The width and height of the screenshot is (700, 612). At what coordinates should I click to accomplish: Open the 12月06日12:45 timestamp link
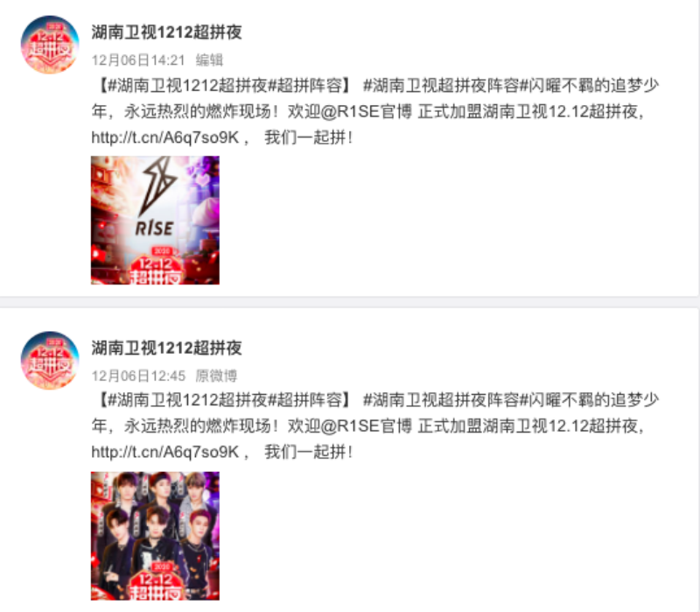pyautogui.click(x=138, y=376)
